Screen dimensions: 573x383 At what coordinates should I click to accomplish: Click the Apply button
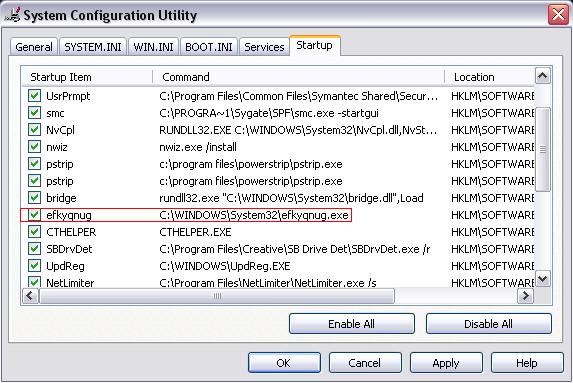(446, 363)
